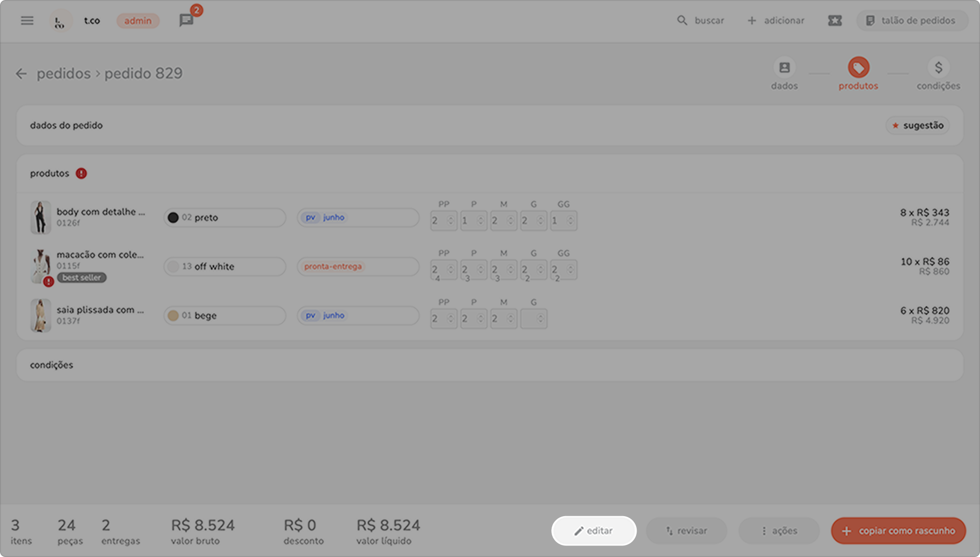This screenshot has height=557, width=980.
Task: Click the editar button
Action: [x=593, y=531]
